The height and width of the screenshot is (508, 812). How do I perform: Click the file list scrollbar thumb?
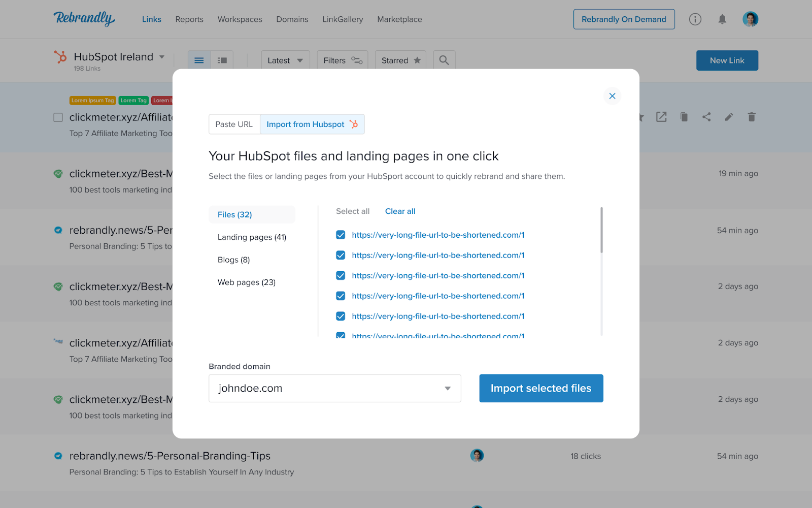pos(601,230)
